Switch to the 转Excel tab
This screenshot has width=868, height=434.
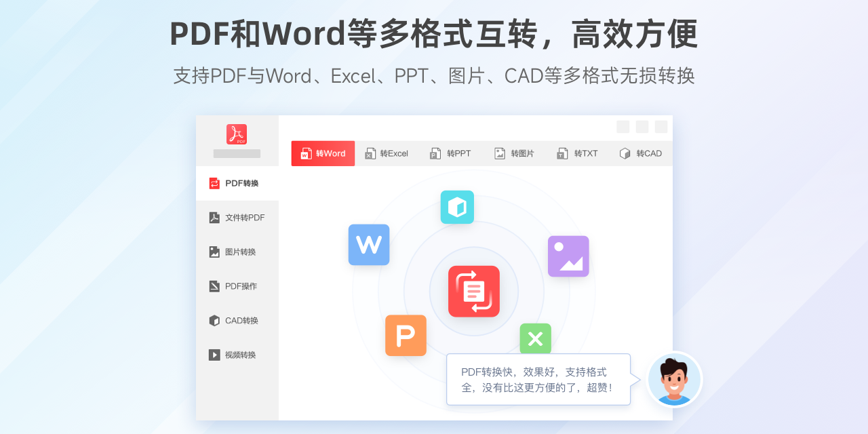click(x=387, y=153)
